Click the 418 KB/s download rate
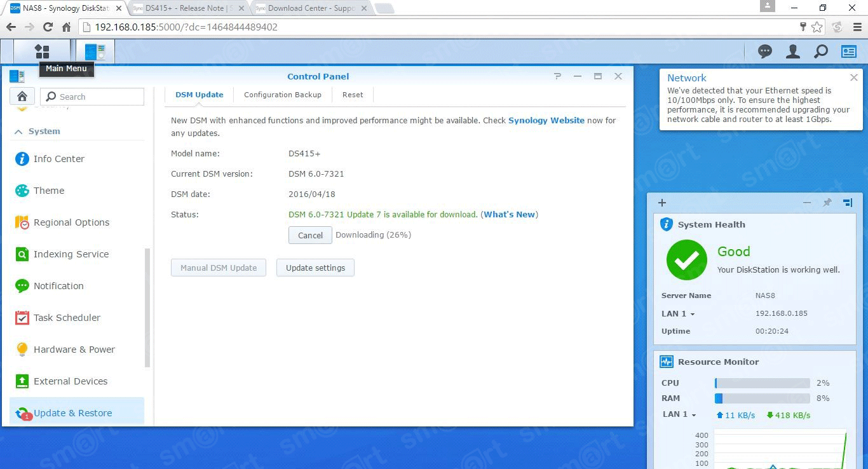This screenshot has height=469, width=868. point(789,415)
